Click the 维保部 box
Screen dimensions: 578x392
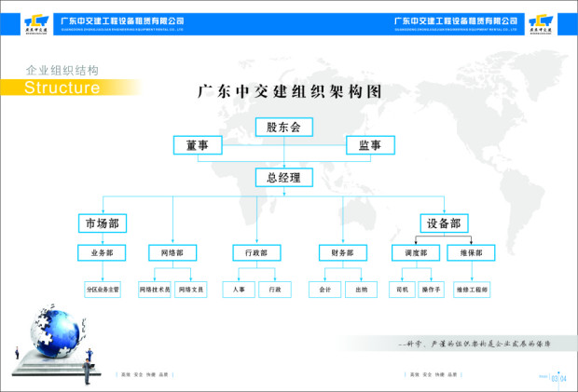pyautogui.click(x=471, y=253)
